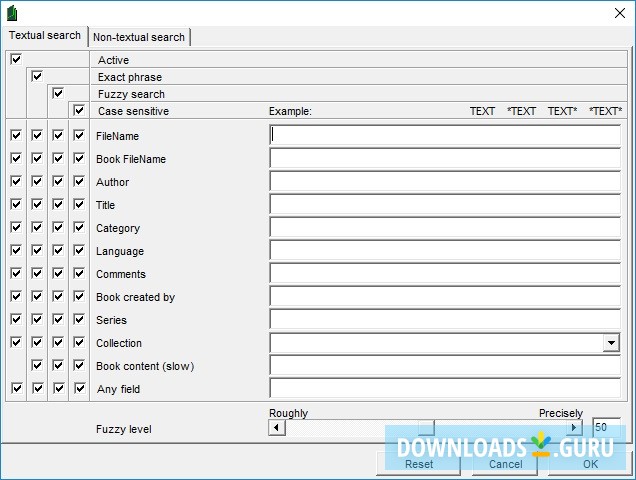This screenshot has height=480, width=636.
Task: Click the Any field input box
Action: coord(445,388)
